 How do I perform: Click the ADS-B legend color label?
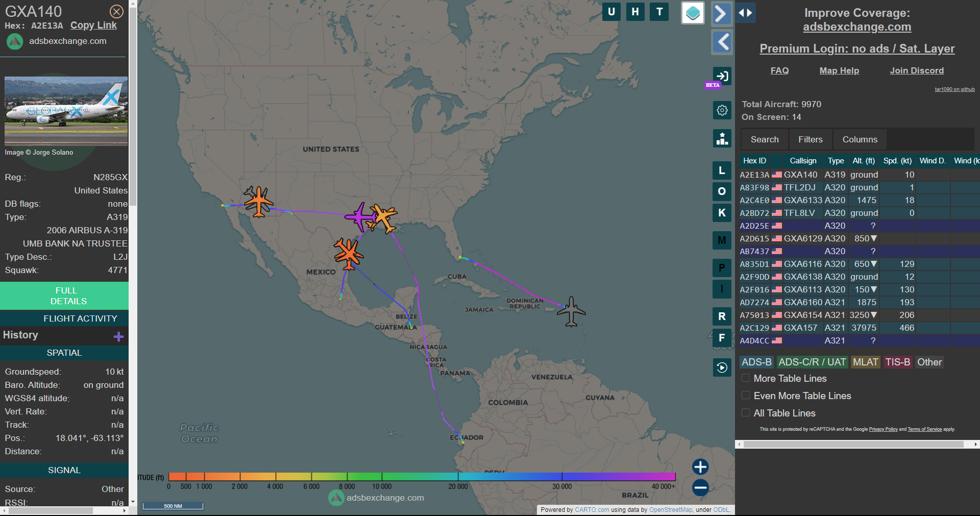756,362
